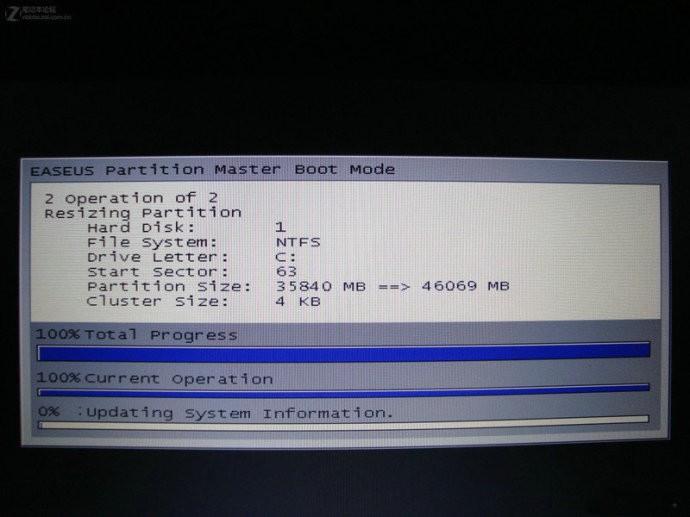
Task: Click the 'Drive Letter:' label
Action: point(158,257)
